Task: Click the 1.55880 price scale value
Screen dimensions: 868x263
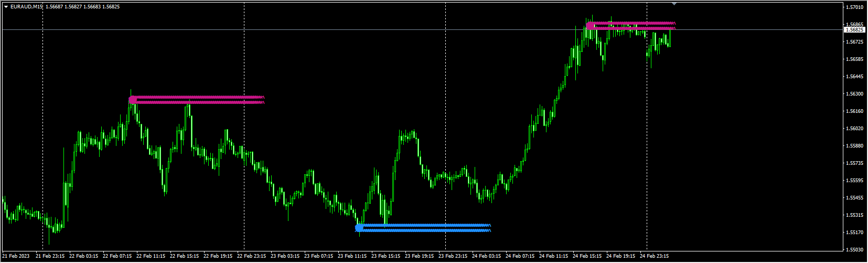Action: click(x=855, y=146)
